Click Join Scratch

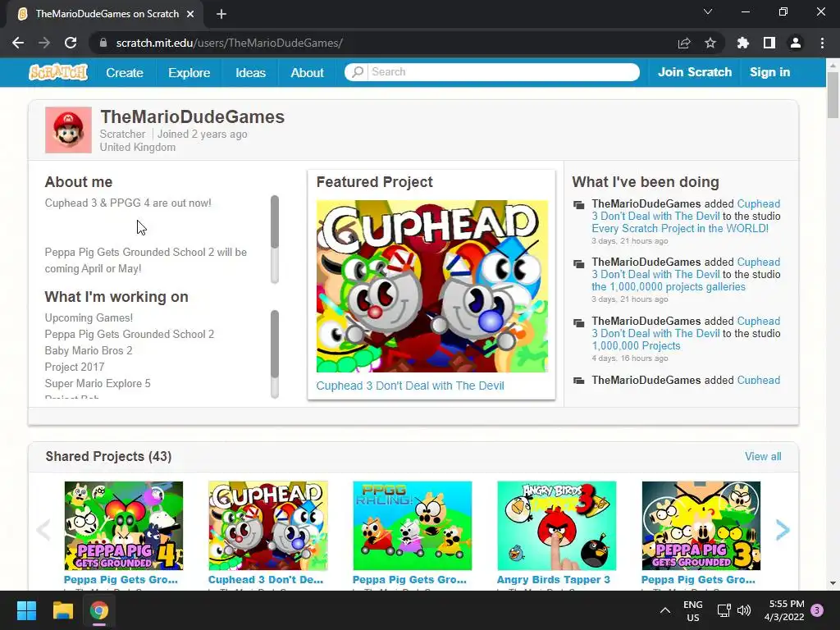click(694, 72)
